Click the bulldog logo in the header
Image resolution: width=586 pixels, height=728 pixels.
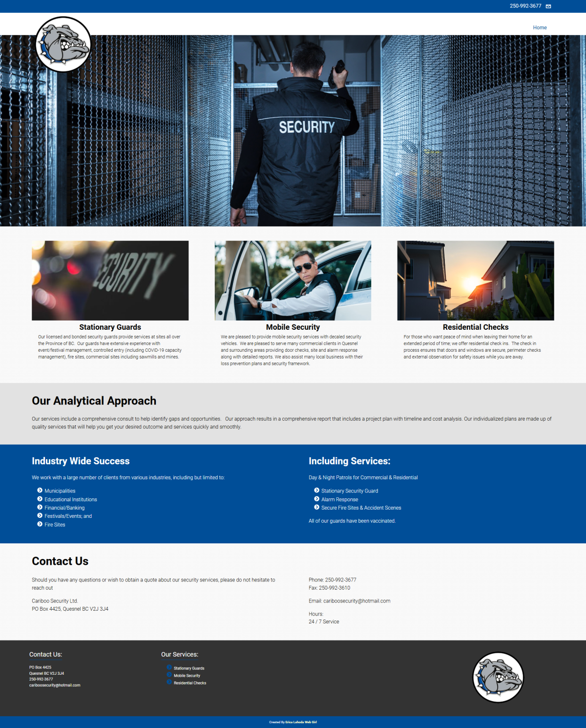point(63,44)
